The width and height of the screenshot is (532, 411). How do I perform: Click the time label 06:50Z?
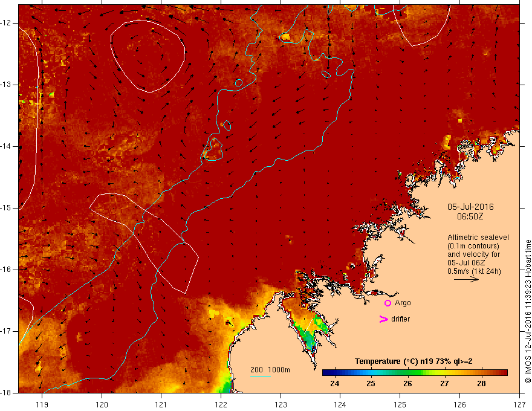point(470,216)
